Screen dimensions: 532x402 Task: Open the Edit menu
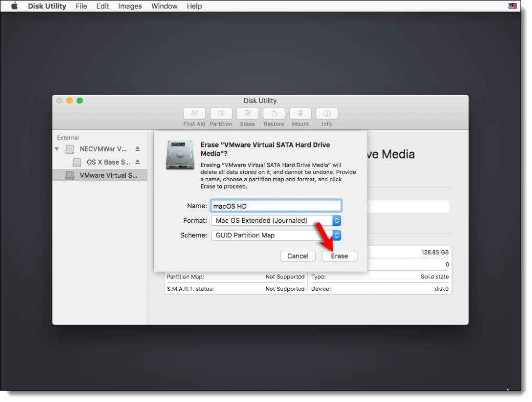[102, 6]
